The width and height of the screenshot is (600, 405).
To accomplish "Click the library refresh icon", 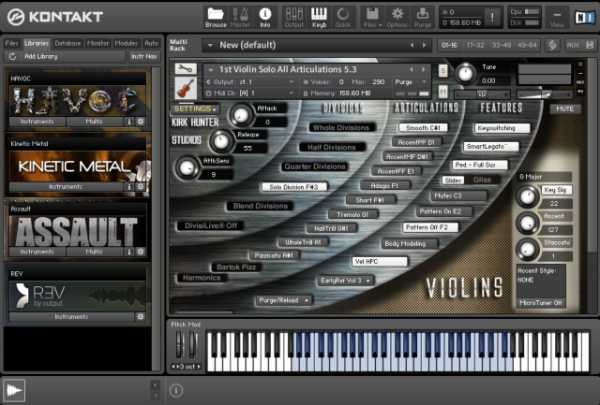I will (x=12, y=57).
